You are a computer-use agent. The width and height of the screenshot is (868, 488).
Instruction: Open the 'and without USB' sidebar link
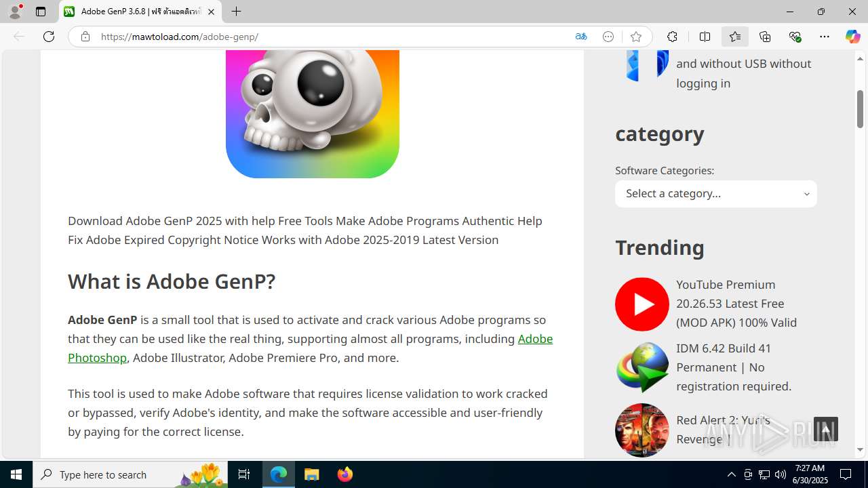coord(744,73)
